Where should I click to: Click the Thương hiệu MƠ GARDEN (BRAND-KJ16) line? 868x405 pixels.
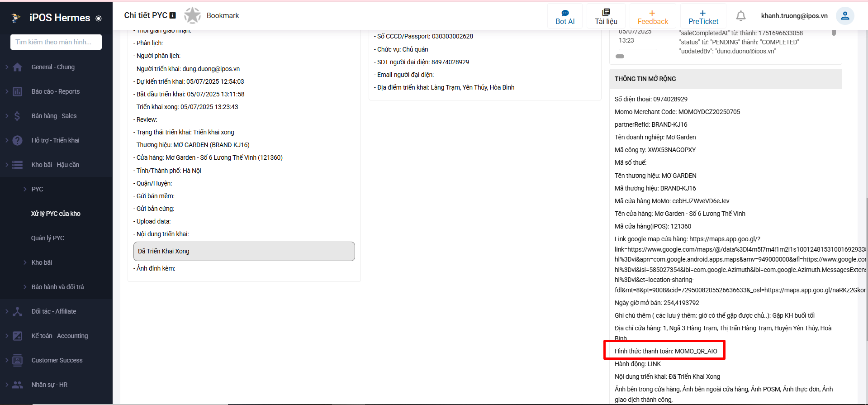point(191,145)
